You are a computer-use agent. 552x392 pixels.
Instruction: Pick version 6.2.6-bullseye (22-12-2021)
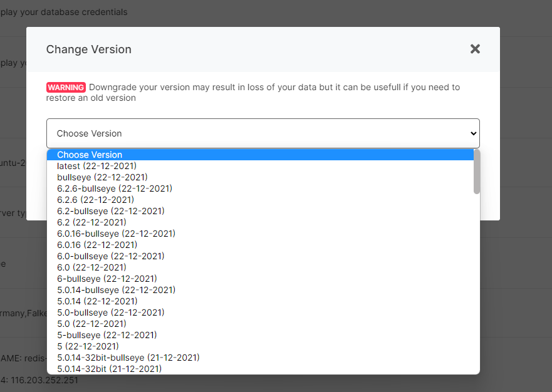(115, 188)
